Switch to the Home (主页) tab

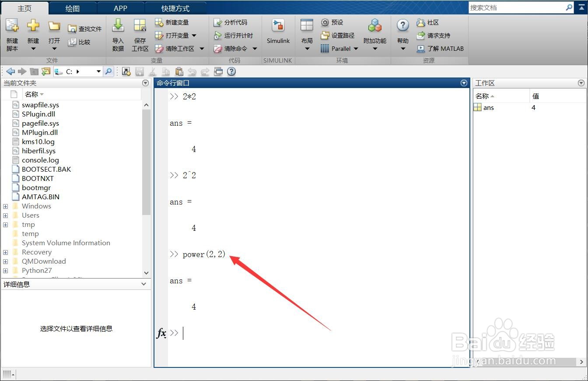[25, 8]
